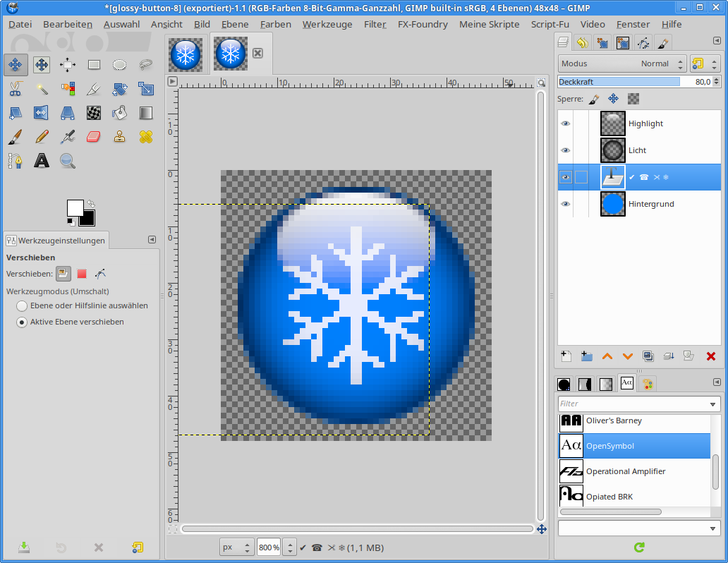Viewport: 728px width, 563px height.
Task: Select the Bucket Fill tool
Action: tap(120, 113)
